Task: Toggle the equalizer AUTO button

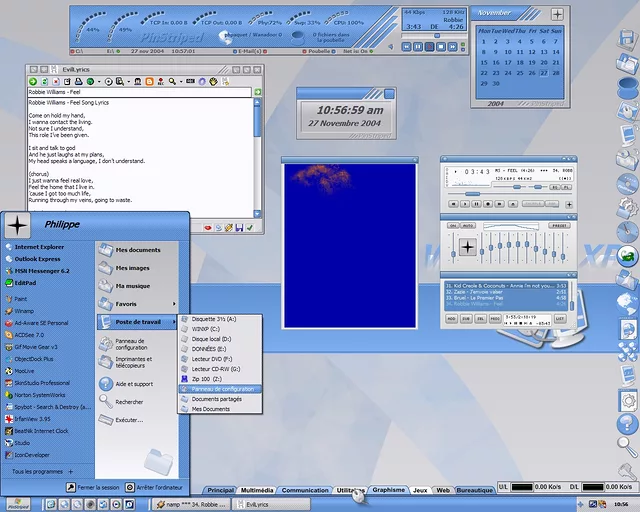Action: click(x=468, y=226)
